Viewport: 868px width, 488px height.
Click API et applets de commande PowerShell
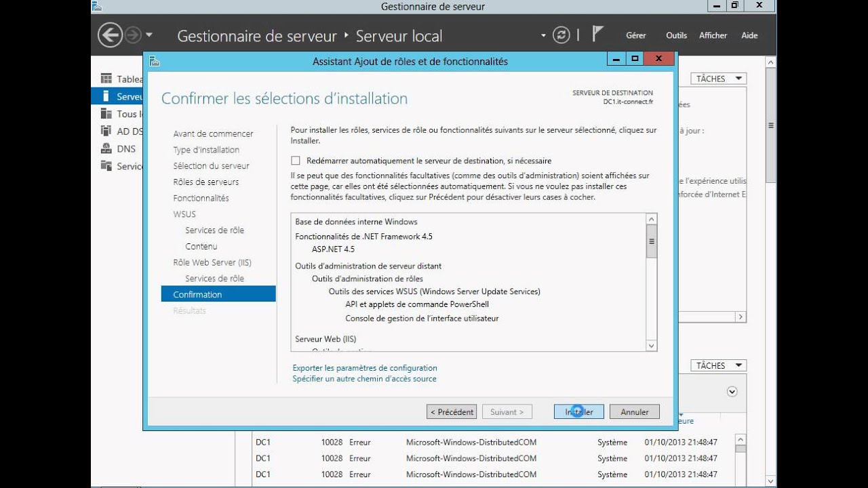pos(417,304)
